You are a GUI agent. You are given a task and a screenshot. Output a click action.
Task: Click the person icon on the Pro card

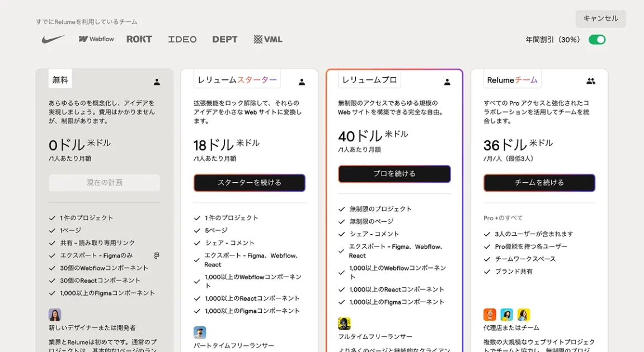click(x=447, y=82)
